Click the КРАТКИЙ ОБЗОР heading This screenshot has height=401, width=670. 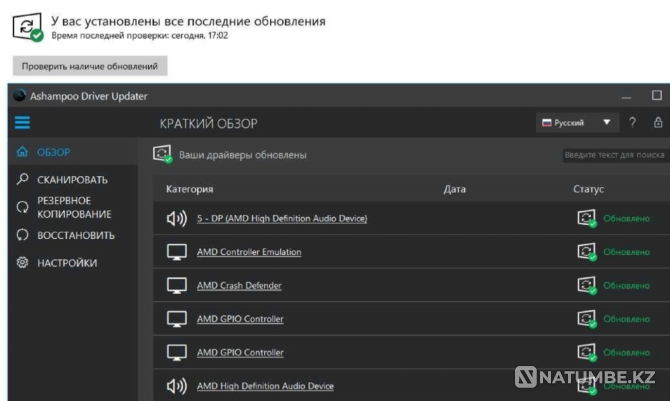[x=209, y=124]
